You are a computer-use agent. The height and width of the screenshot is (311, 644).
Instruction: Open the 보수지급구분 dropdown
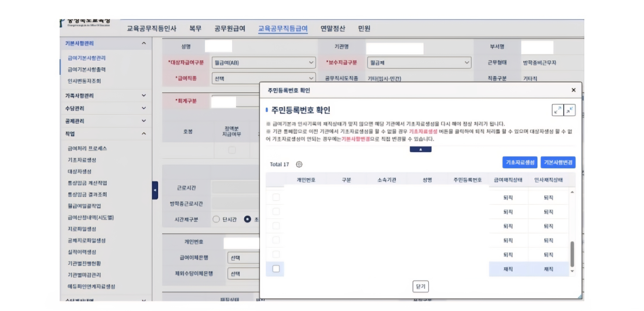(x=419, y=62)
